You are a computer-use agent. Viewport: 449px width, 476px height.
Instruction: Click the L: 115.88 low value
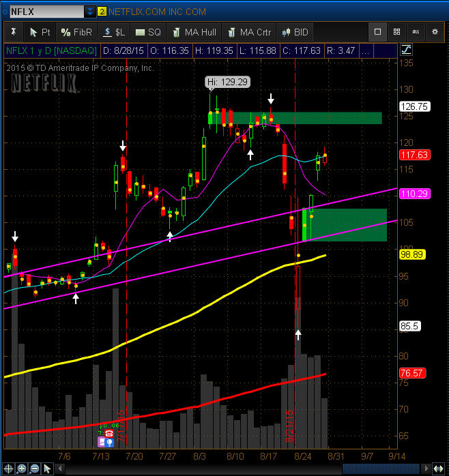point(258,50)
